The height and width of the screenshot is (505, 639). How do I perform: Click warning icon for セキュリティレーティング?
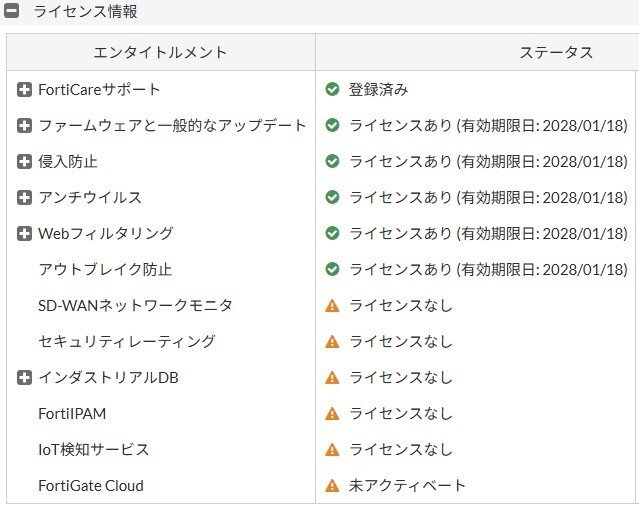333,342
